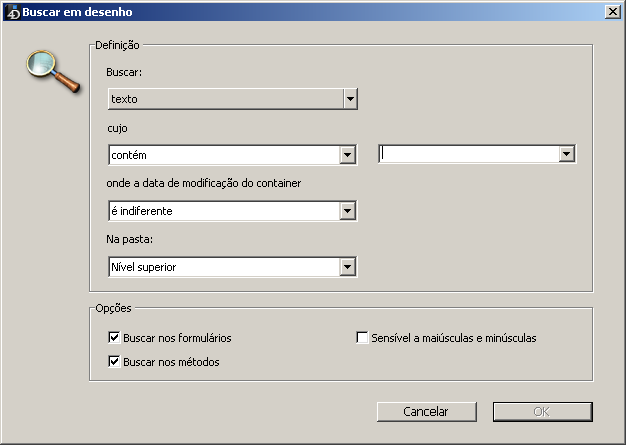Enable Sensível a maiúsculas e minúsculas

[x=363, y=338]
